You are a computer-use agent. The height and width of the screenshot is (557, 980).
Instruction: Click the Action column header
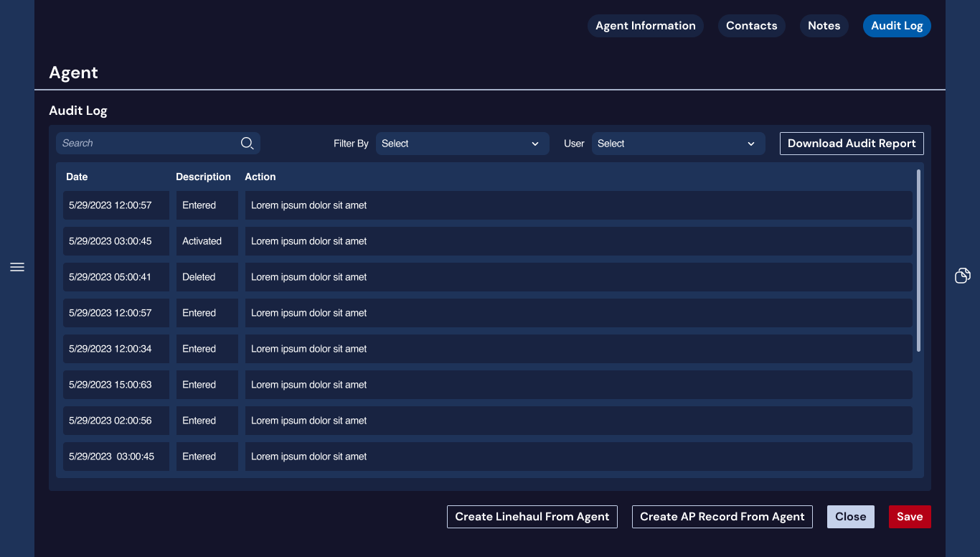pyautogui.click(x=260, y=177)
